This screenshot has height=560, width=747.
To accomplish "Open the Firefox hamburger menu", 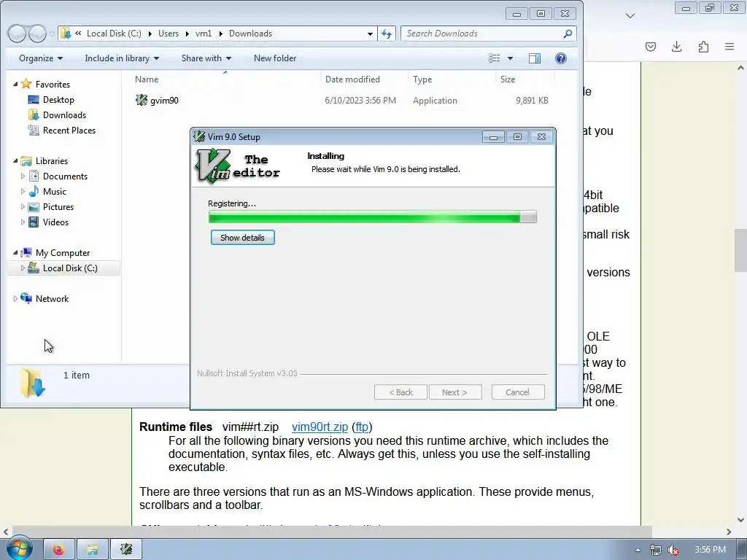I will coord(729,46).
